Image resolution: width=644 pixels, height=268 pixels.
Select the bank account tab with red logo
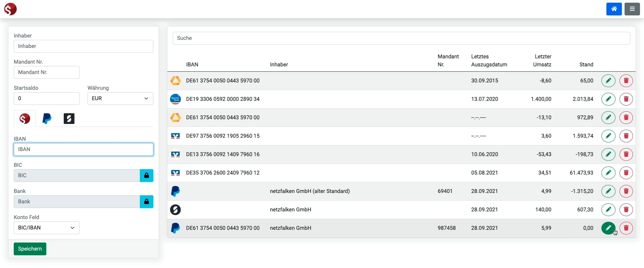[x=25, y=119]
